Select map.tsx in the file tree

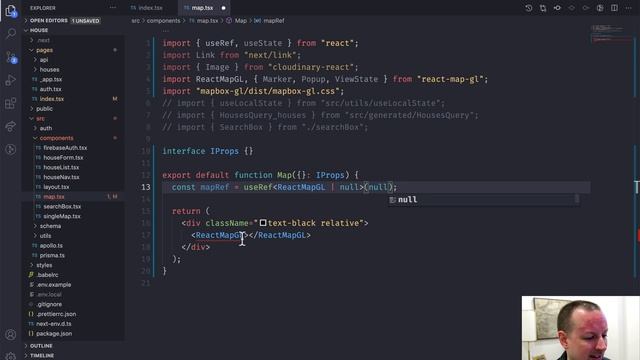[x=53, y=197]
